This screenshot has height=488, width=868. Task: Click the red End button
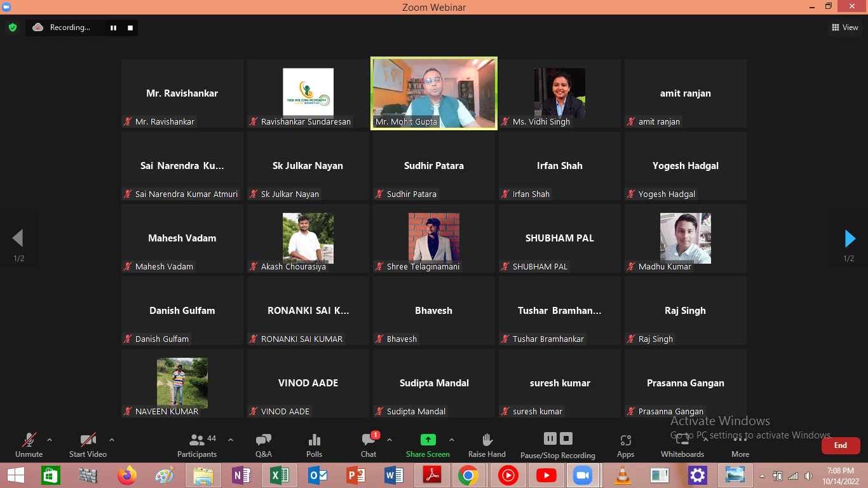click(x=840, y=445)
